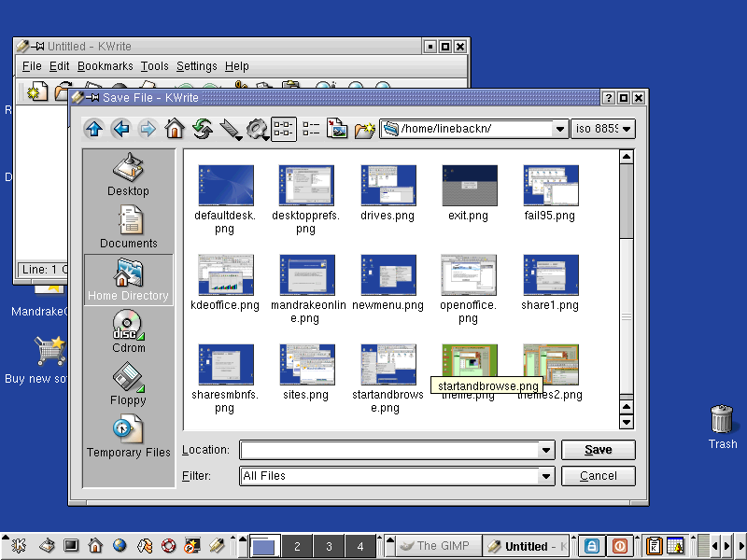Image resolution: width=747 pixels, height=560 pixels.
Task: Open the iso 8859 encoding dropdown
Action: pyautogui.click(x=627, y=129)
